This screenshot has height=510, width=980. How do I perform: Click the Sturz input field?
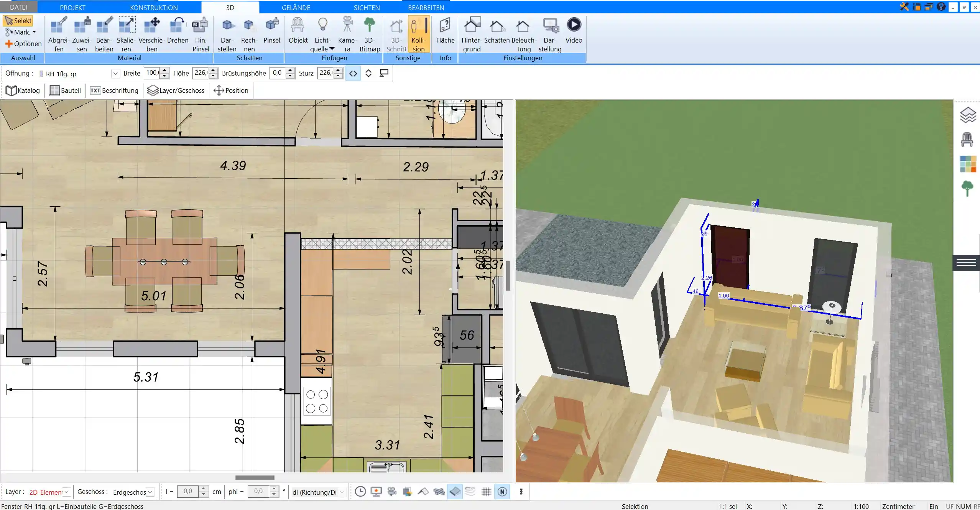pos(325,73)
